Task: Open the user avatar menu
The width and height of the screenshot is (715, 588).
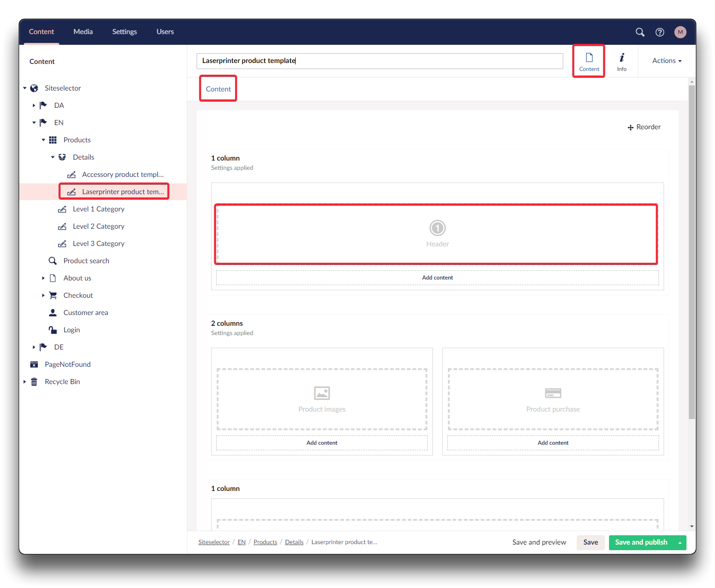Action: pos(680,32)
